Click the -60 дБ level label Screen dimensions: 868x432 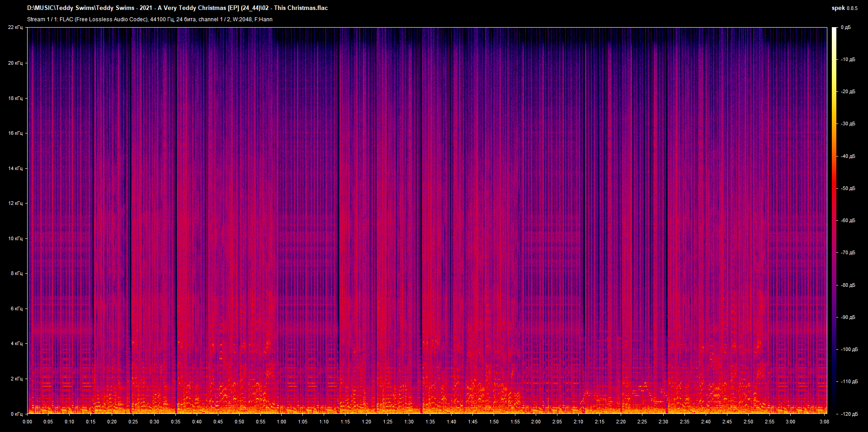[x=847, y=220]
